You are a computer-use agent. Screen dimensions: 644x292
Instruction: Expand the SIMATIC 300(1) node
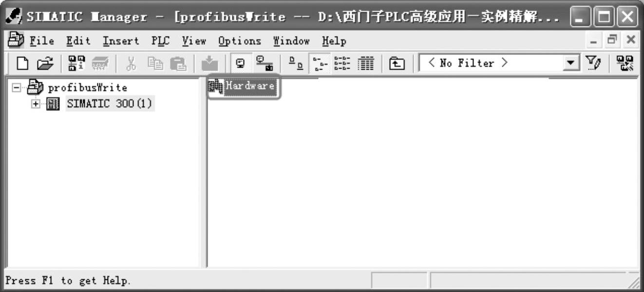tap(36, 104)
